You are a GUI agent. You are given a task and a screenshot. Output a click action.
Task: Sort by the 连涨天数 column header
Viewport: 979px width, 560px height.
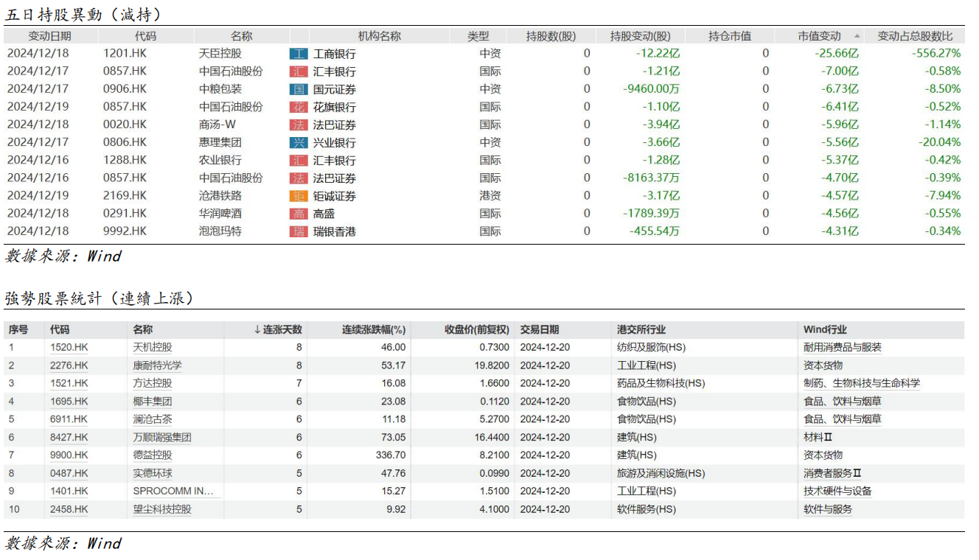277,330
